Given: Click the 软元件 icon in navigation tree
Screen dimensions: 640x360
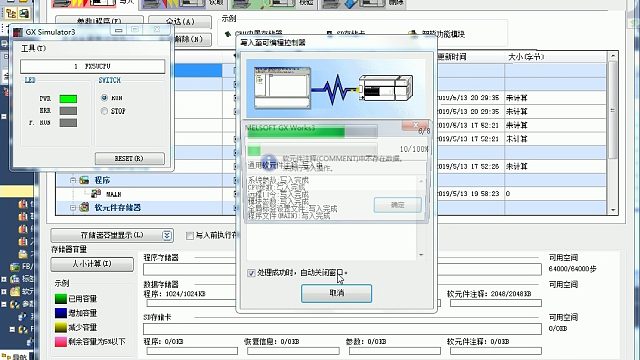Looking at the screenshot, I should pos(15,291).
